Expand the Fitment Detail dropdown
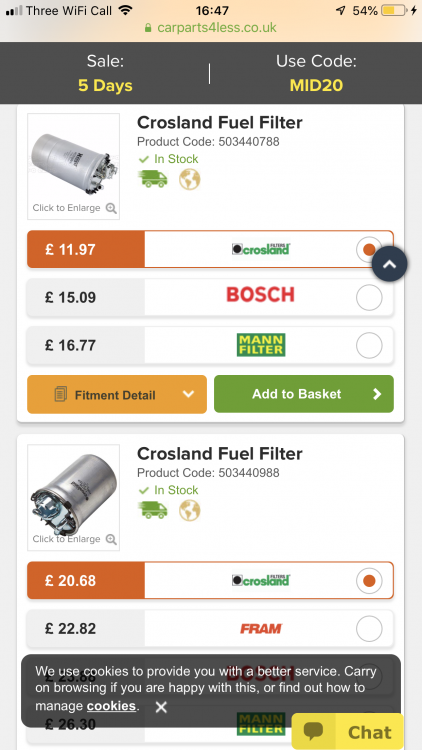The image size is (422, 750). [x=117, y=394]
